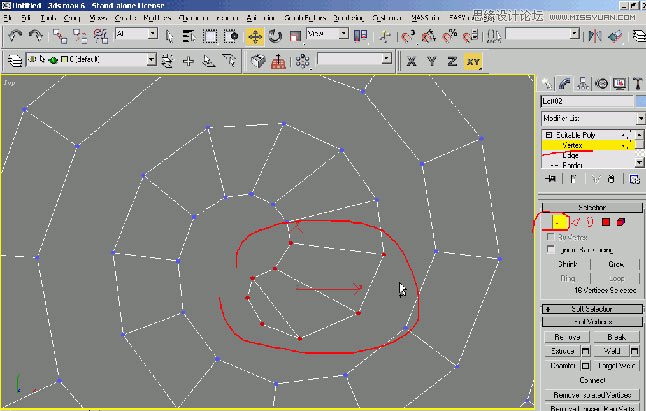Viewport: 646px width, 411px height.
Task: Collapse the Editable Poly stack entry
Action: click(x=549, y=135)
